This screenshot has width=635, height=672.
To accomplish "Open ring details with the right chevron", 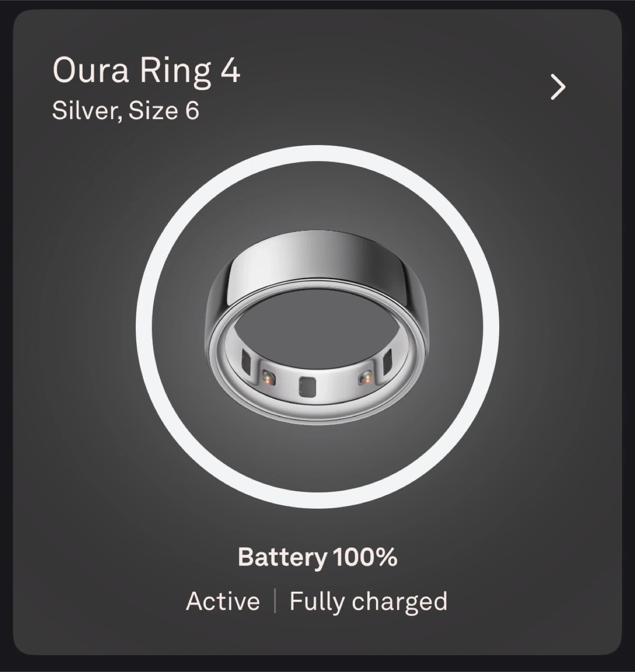I will click(558, 87).
